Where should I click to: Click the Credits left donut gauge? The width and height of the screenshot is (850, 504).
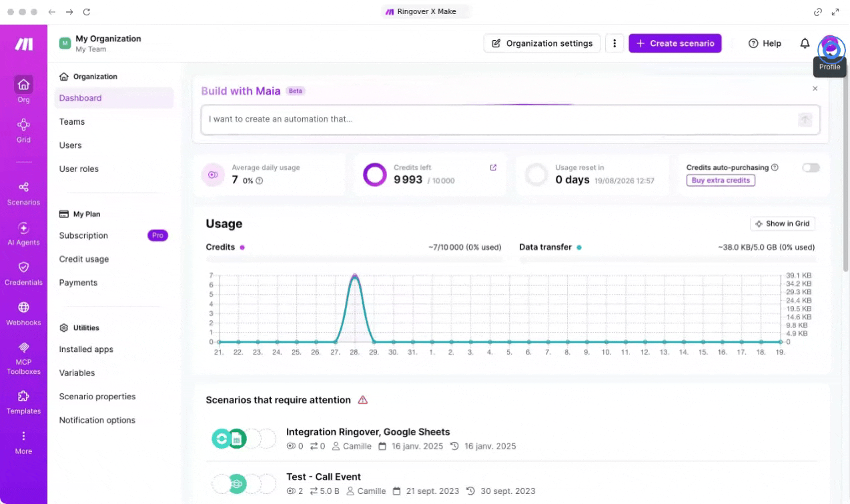(x=375, y=175)
